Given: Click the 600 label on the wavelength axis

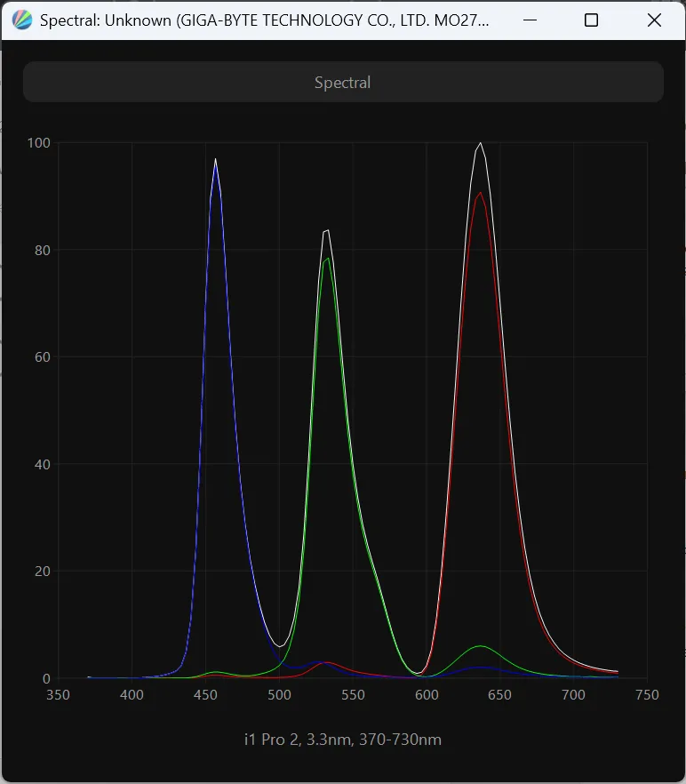Looking at the screenshot, I should [x=427, y=695].
